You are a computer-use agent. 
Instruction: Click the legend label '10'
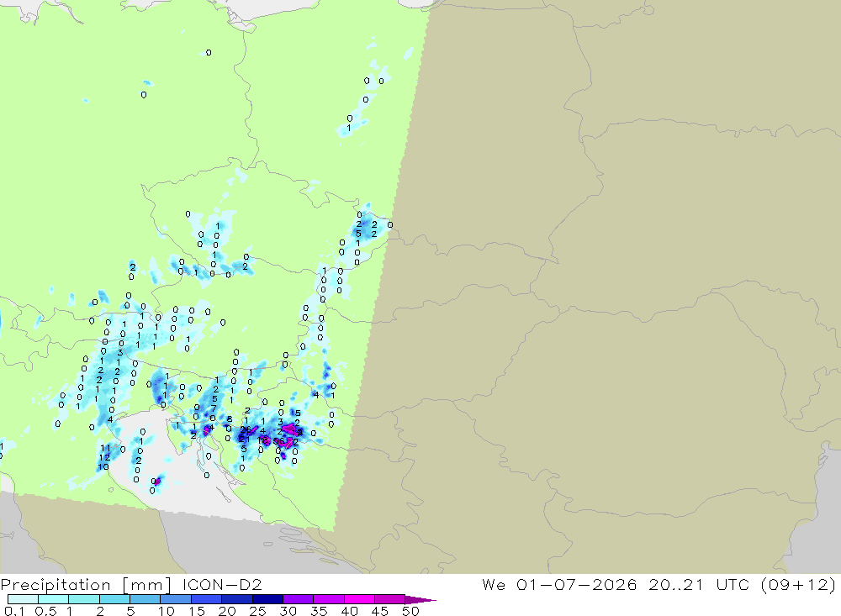coord(167,611)
